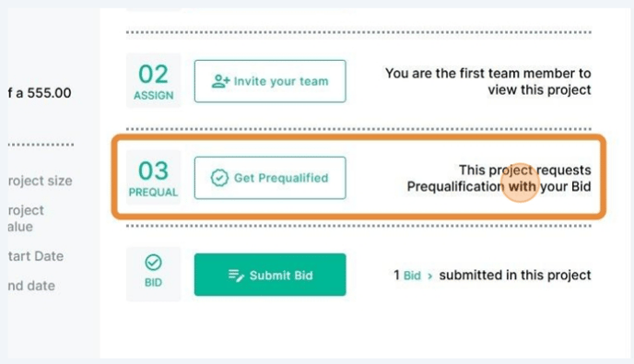Click 'You are the first team member' message
The width and height of the screenshot is (634, 364).
coord(488,81)
